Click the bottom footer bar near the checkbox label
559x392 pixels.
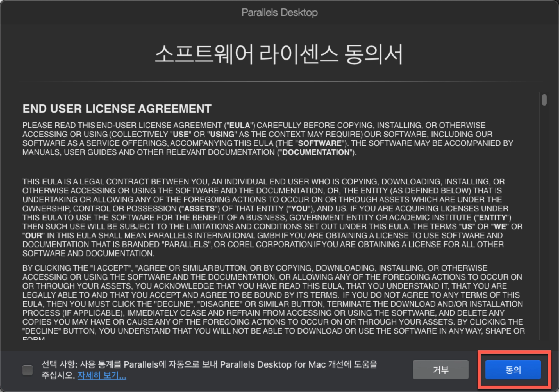pyautogui.click(x=208, y=370)
